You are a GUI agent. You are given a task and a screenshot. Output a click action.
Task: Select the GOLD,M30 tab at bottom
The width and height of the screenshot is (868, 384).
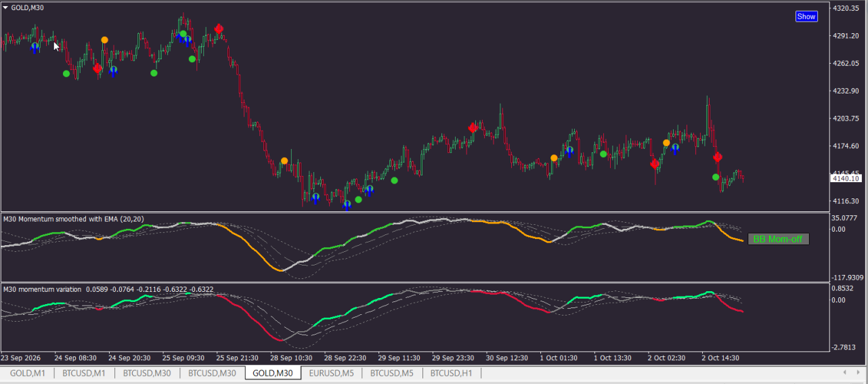pos(273,372)
